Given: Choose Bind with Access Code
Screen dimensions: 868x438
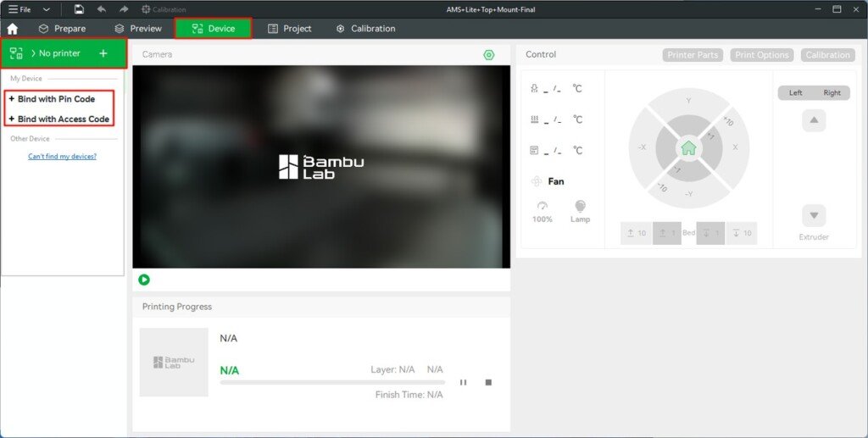Looking at the screenshot, I should coord(58,119).
